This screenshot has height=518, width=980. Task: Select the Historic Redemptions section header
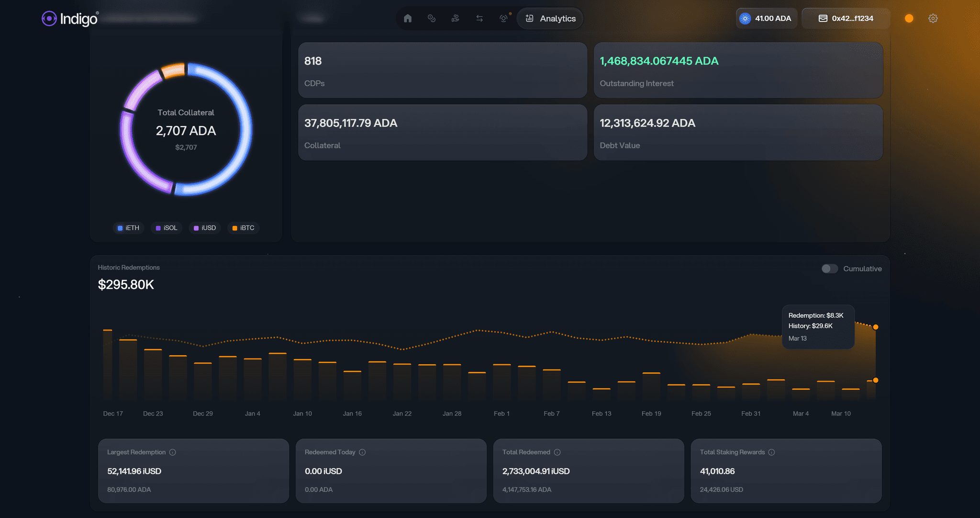coord(129,267)
